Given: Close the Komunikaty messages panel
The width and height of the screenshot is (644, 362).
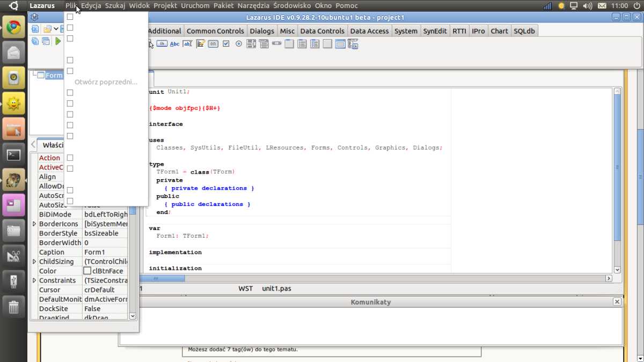Looking at the screenshot, I should click(x=617, y=302).
